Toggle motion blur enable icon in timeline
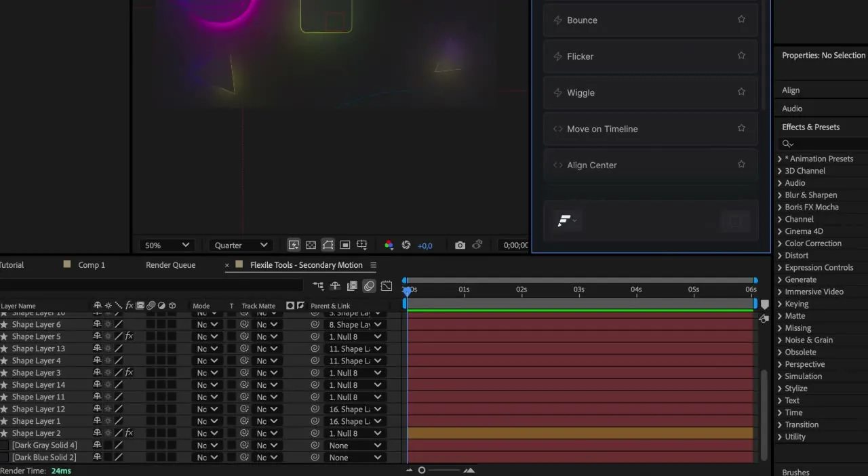 point(369,286)
